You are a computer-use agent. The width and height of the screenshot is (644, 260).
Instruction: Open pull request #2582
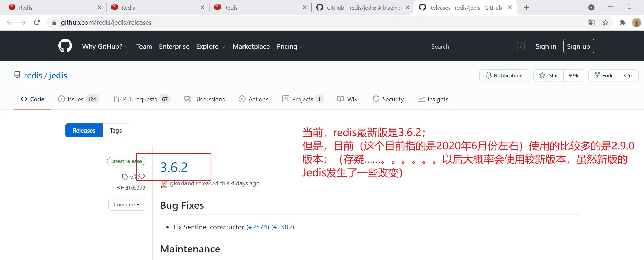(x=283, y=227)
